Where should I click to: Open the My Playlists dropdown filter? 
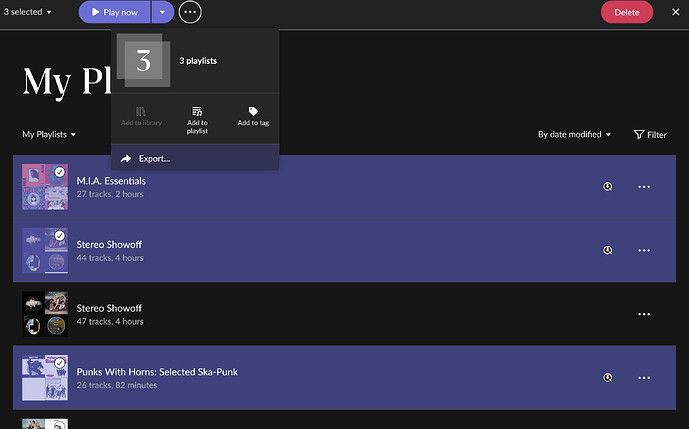pyautogui.click(x=50, y=134)
